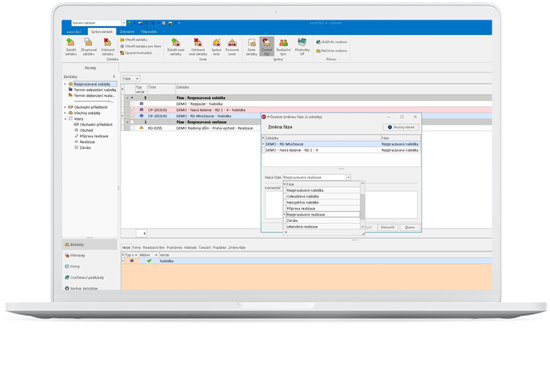This screenshot has height=382, width=550.
Task: Click the phase list vertical scrollbar
Action: click(363, 206)
